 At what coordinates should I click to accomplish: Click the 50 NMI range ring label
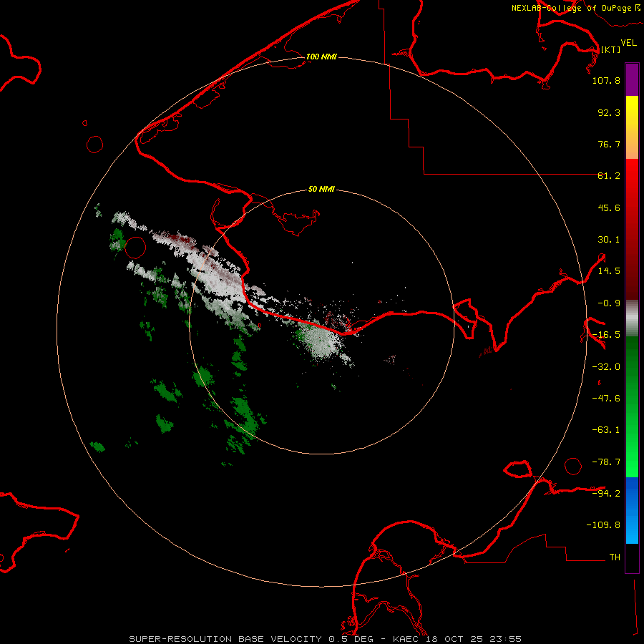[x=321, y=189]
